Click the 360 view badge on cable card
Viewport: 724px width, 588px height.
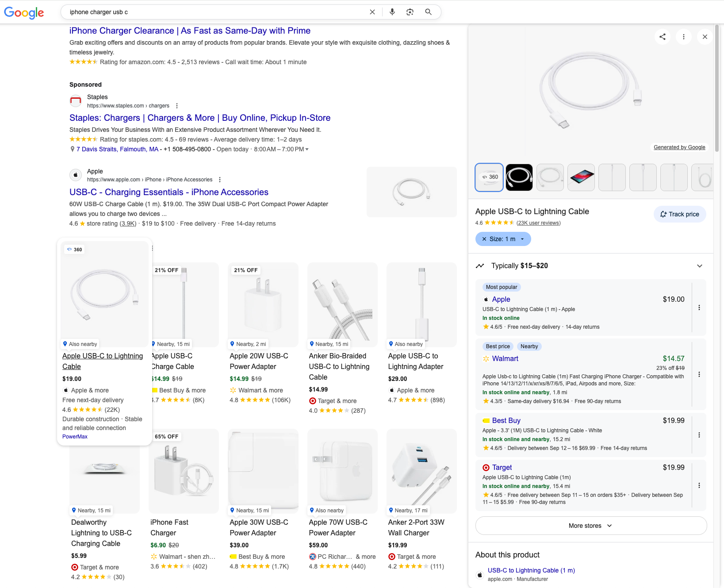[74, 250]
